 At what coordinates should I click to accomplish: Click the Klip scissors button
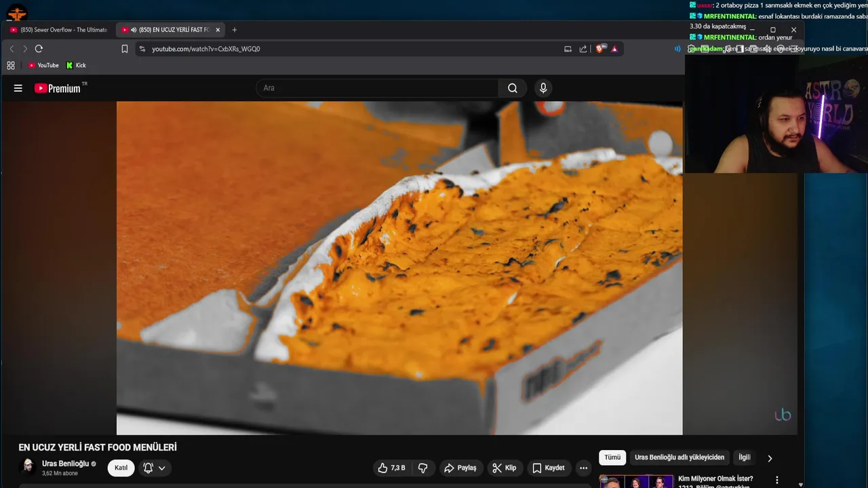pos(504,468)
